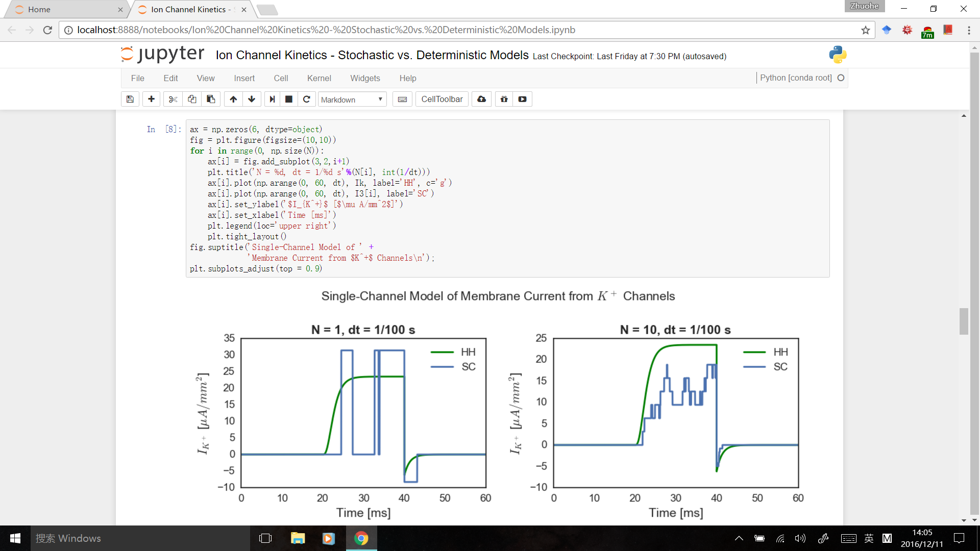Click the input method 英 tray indicator
Screen dimensions: 980x551
pos(869,538)
